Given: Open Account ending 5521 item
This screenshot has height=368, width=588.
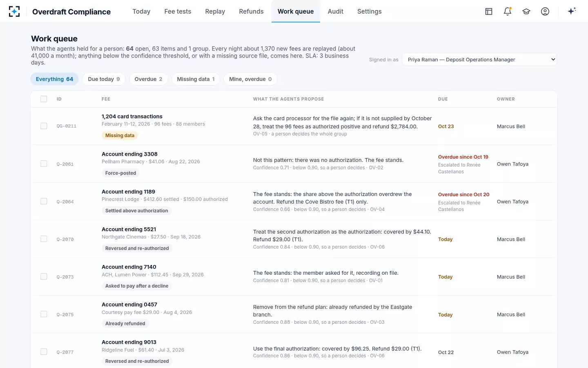Looking at the screenshot, I should (x=129, y=229).
